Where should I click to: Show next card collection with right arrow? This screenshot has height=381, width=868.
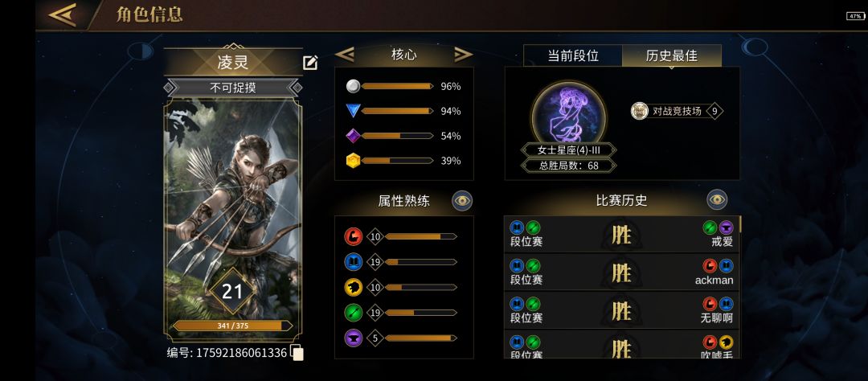pyautogui.click(x=464, y=55)
